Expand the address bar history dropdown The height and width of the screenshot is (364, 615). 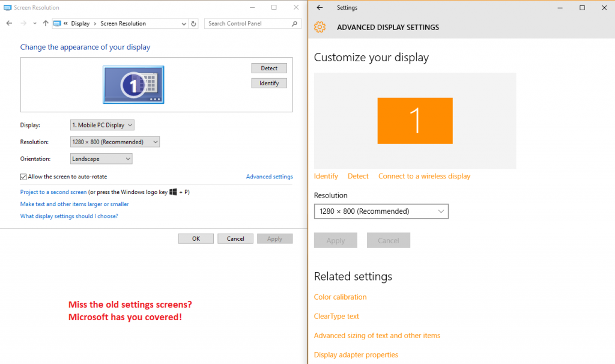[184, 23]
